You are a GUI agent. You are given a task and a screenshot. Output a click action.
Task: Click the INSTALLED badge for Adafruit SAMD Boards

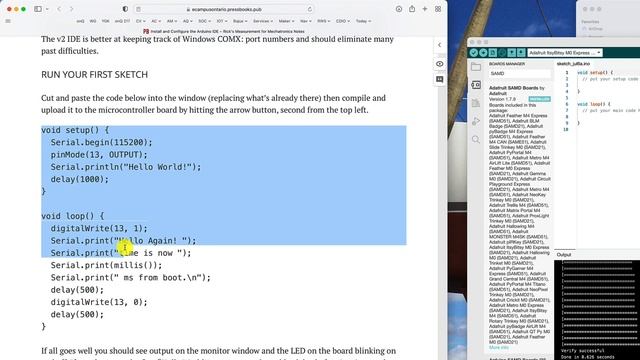pos(540,99)
